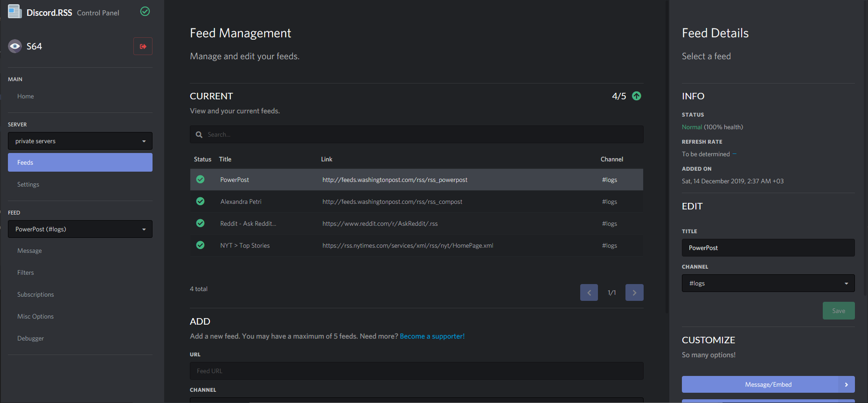Open the Filters menu item

tap(26, 273)
